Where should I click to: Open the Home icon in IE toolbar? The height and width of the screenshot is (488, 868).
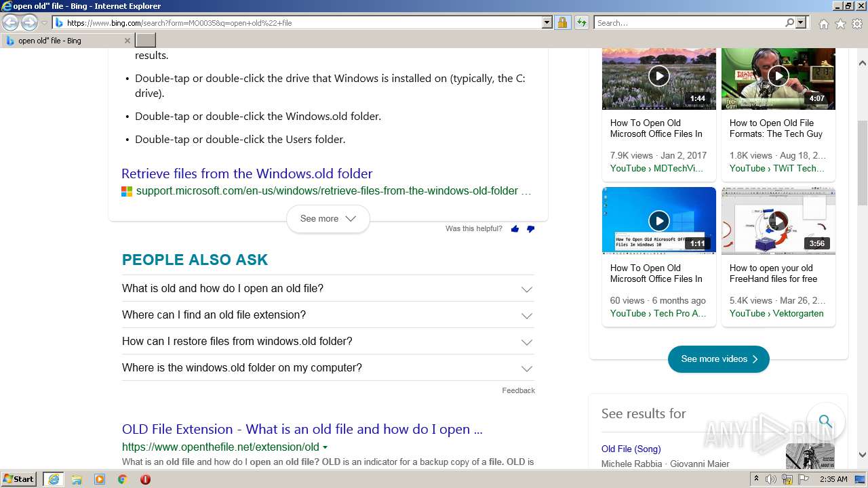tap(823, 24)
